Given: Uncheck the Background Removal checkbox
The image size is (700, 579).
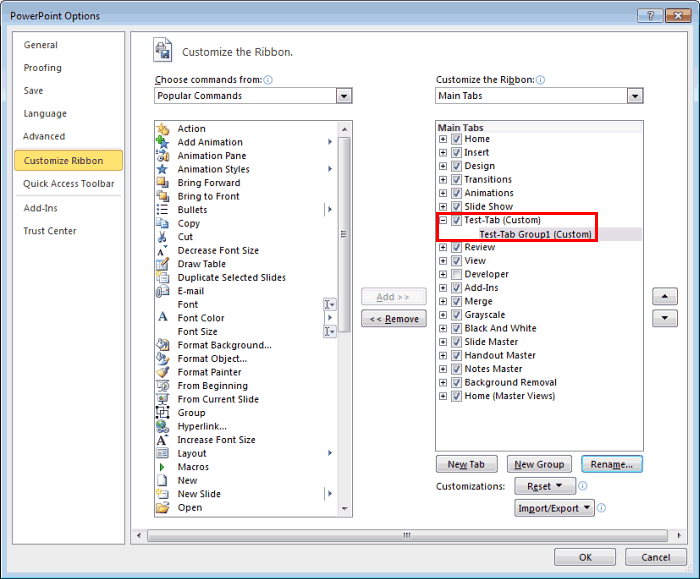Looking at the screenshot, I should [456, 383].
